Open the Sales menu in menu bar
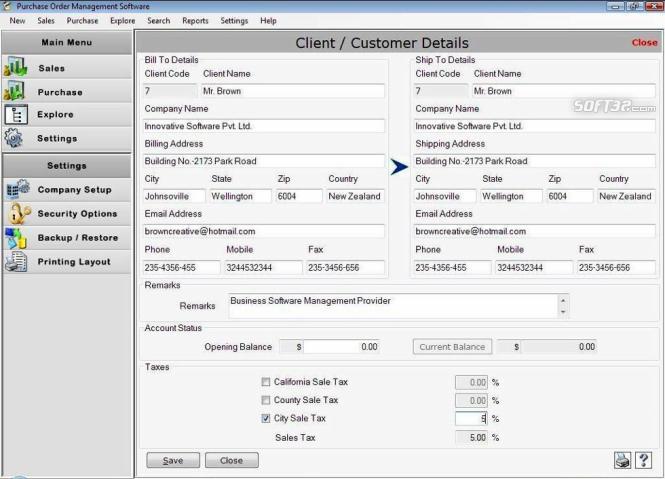Image resolution: width=665 pixels, height=479 pixels. 46,21
